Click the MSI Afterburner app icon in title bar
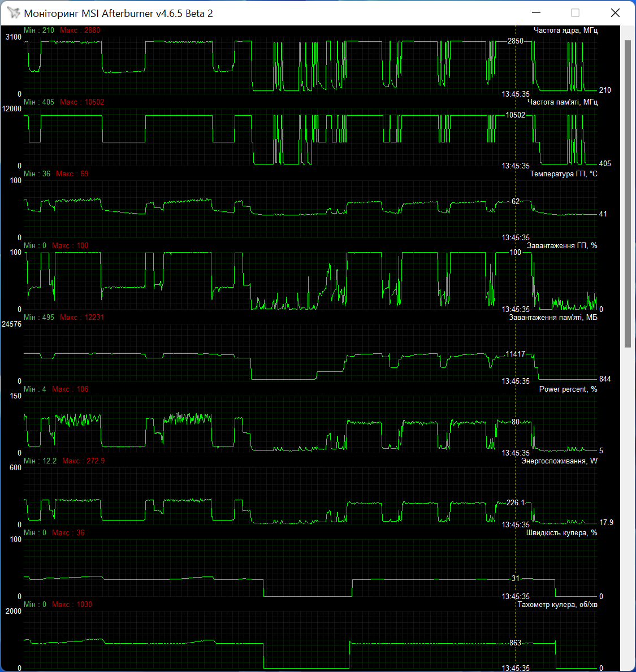This screenshot has height=672, width=636. (14, 13)
